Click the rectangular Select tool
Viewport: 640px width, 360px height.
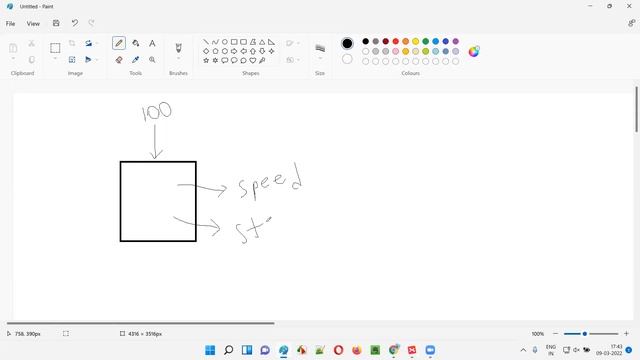click(55, 48)
